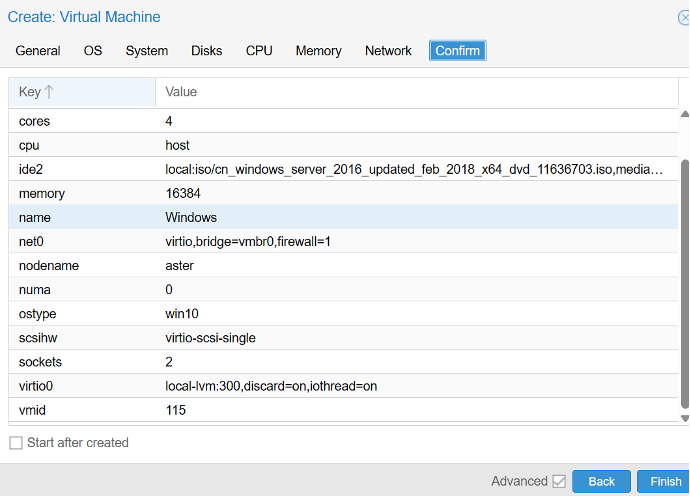Click the ostype key cell

82,314
